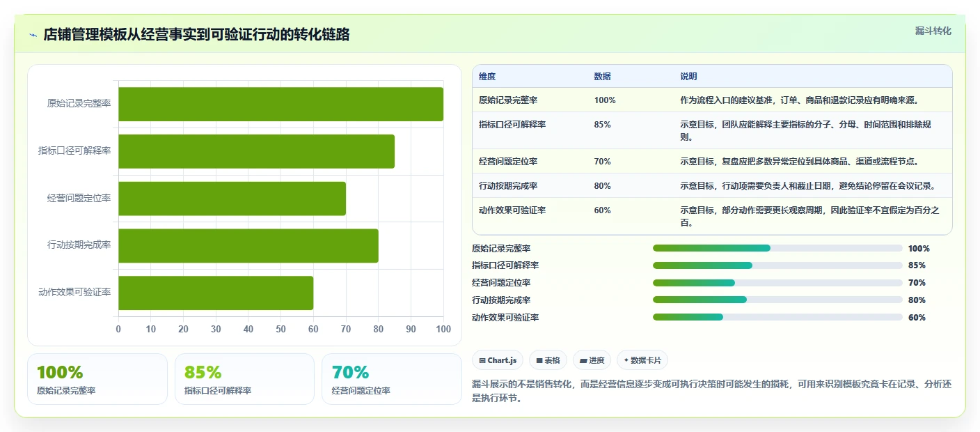This screenshot has height=432, width=980.
Task: Click the 动作效果可验证率 label on the chart axis
Action: tap(74, 293)
